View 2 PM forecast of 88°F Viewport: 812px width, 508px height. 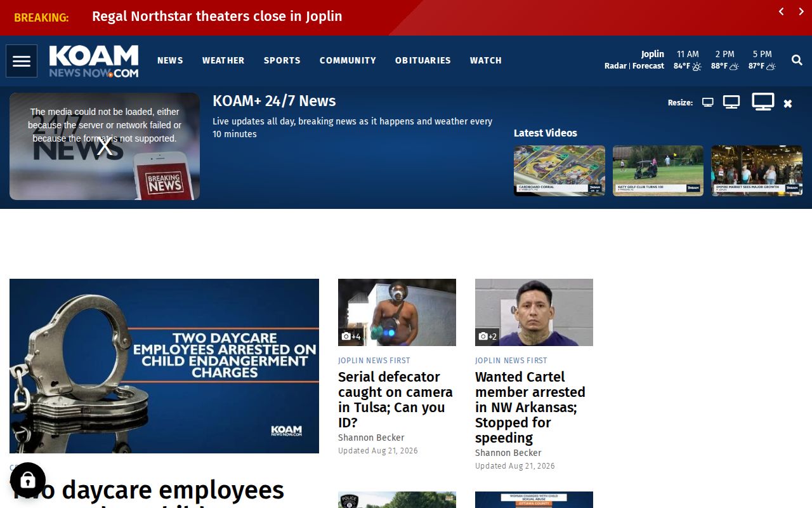(x=724, y=60)
